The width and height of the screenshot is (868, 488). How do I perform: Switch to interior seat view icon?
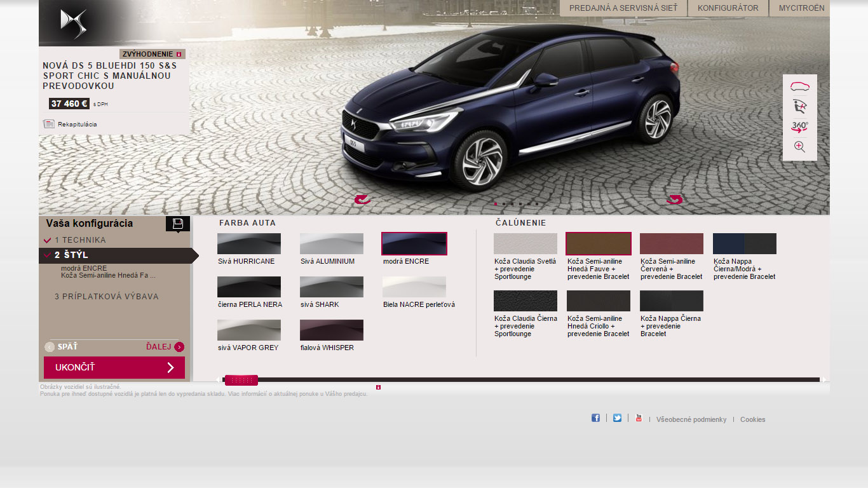click(799, 106)
